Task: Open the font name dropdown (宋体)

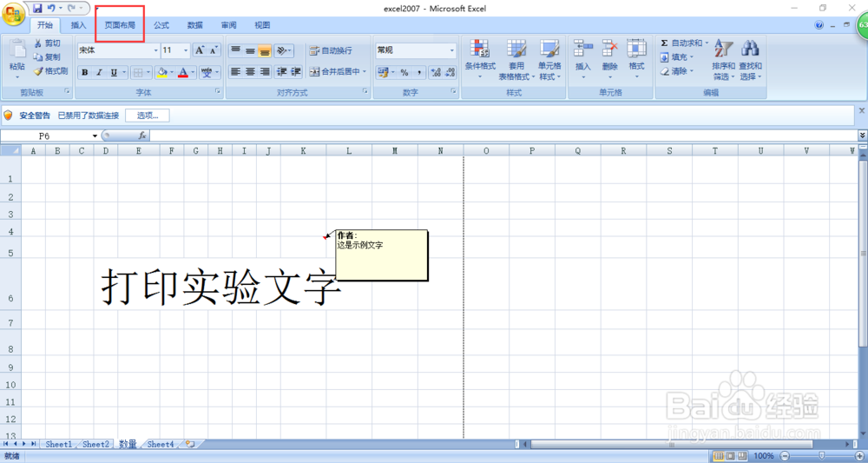Action: click(155, 50)
